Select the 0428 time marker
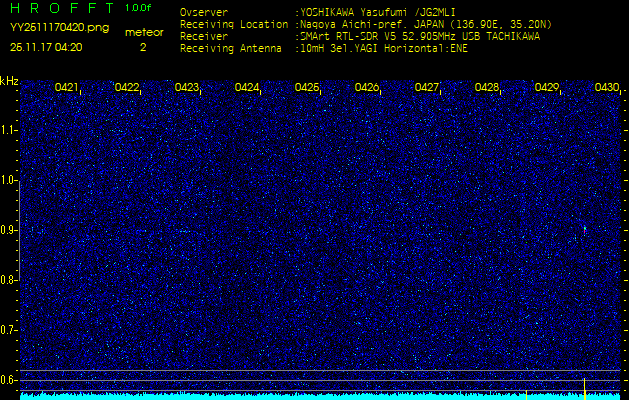 487,88
